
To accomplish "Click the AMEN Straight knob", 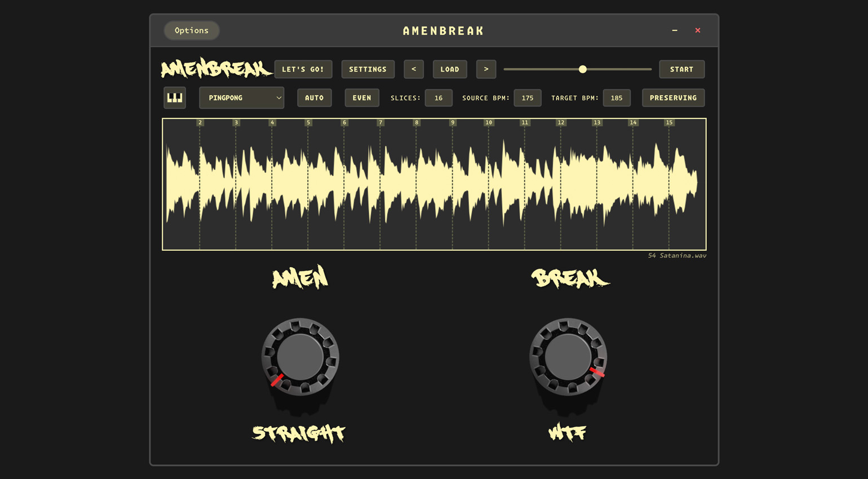I will (300, 357).
